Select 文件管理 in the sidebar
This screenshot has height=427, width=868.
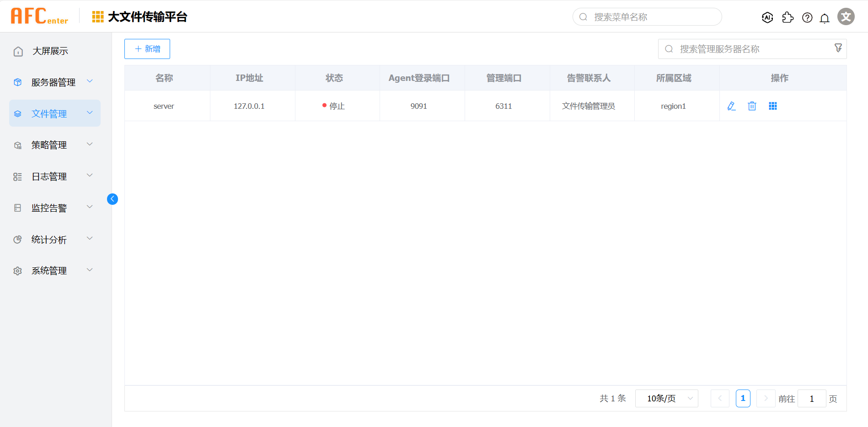click(x=49, y=113)
